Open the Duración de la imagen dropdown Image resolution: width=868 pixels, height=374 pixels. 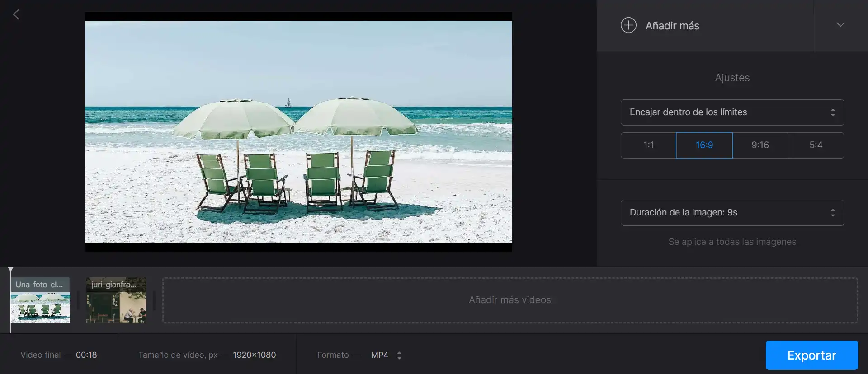point(732,213)
